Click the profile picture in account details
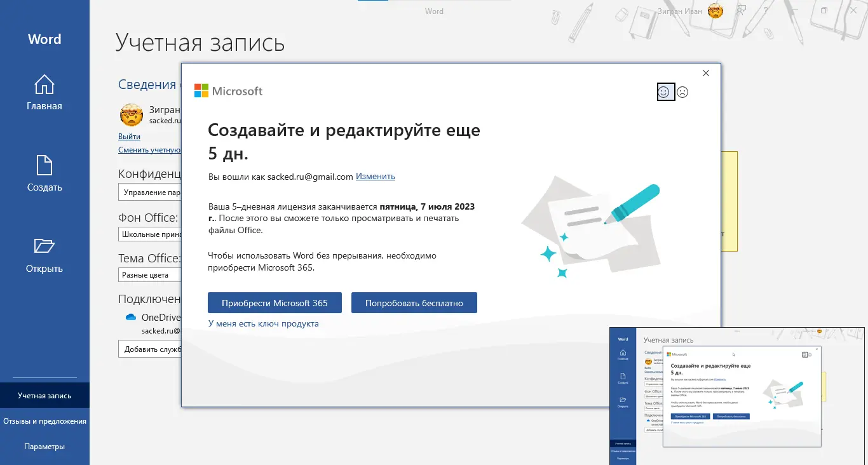868x465 pixels. 132,115
